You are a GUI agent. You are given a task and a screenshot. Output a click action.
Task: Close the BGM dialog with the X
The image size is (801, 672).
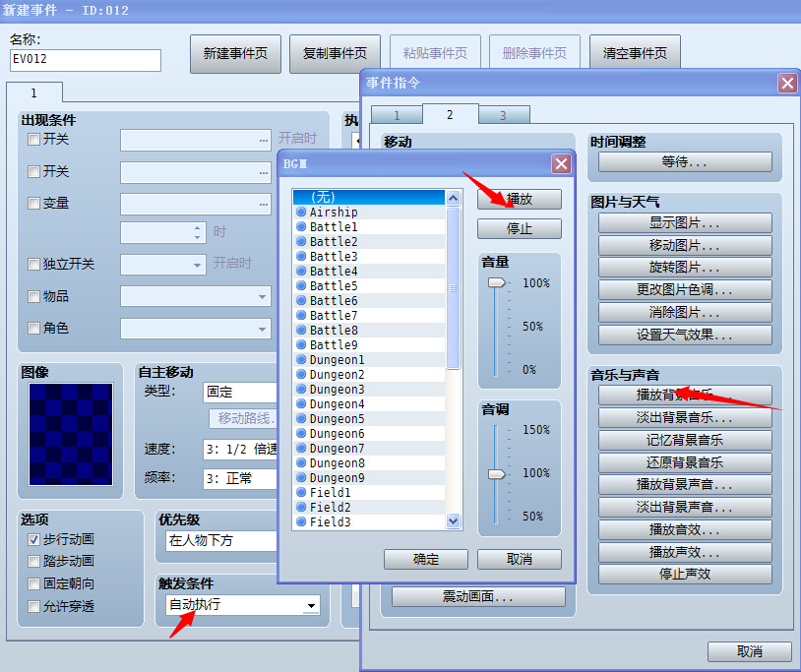562,164
